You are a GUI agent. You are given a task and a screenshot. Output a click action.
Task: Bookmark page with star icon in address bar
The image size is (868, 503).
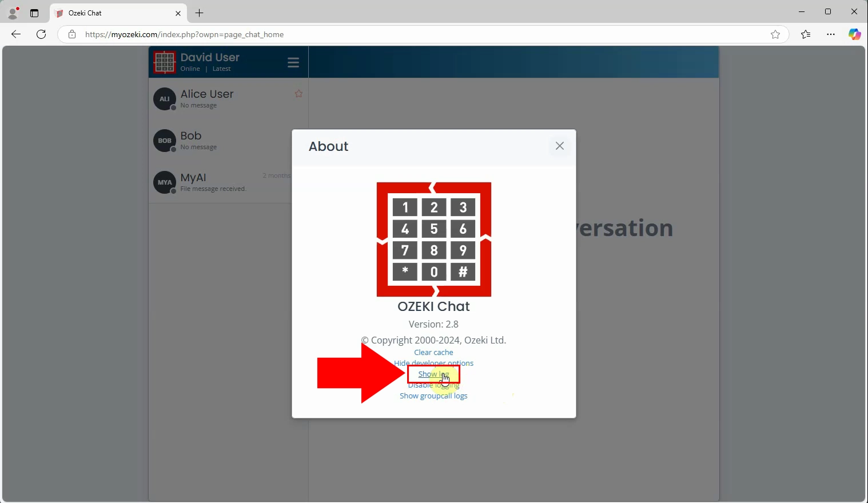click(x=775, y=34)
